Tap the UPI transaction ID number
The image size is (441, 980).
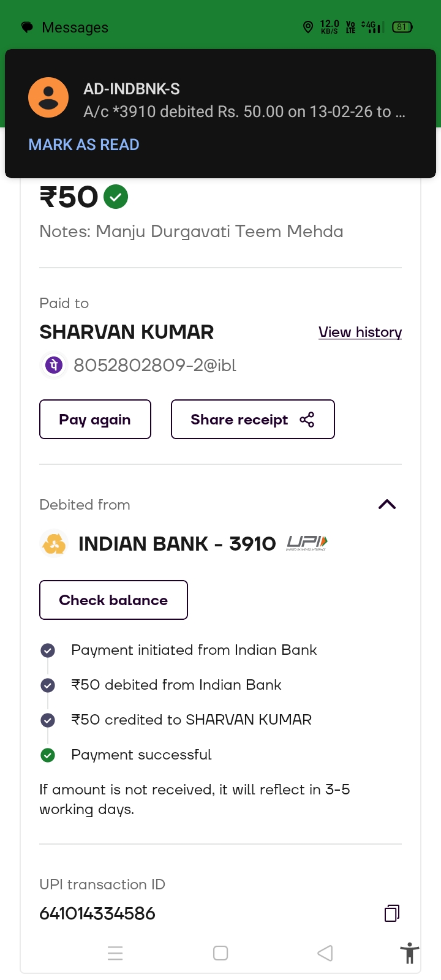97,914
